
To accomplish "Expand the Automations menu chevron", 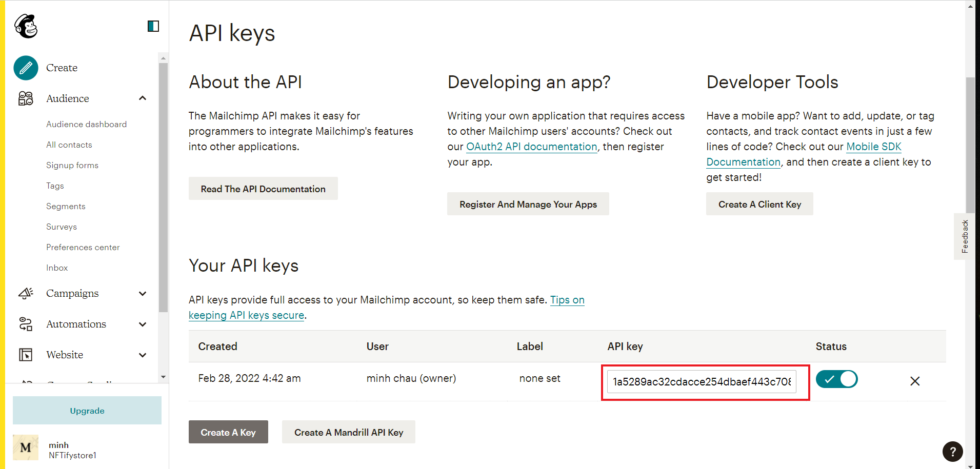I will point(143,324).
